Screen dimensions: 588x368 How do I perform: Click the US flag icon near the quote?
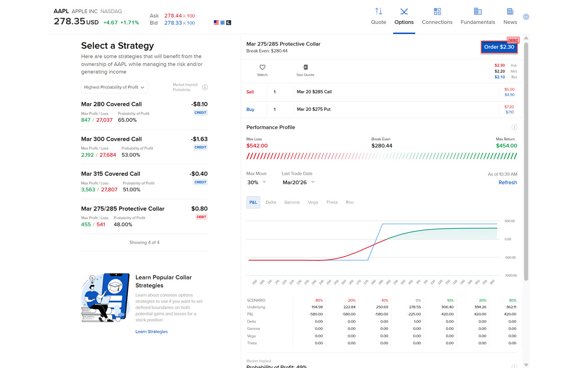click(216, 22)
